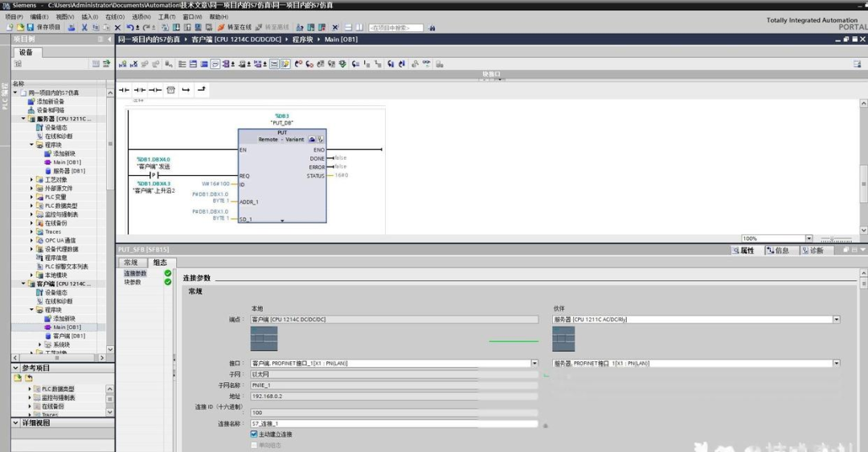Expand the PUT block bottom arrow for more parameters
This screenshot has height=452, width=868.
click(x=282, y=220)
